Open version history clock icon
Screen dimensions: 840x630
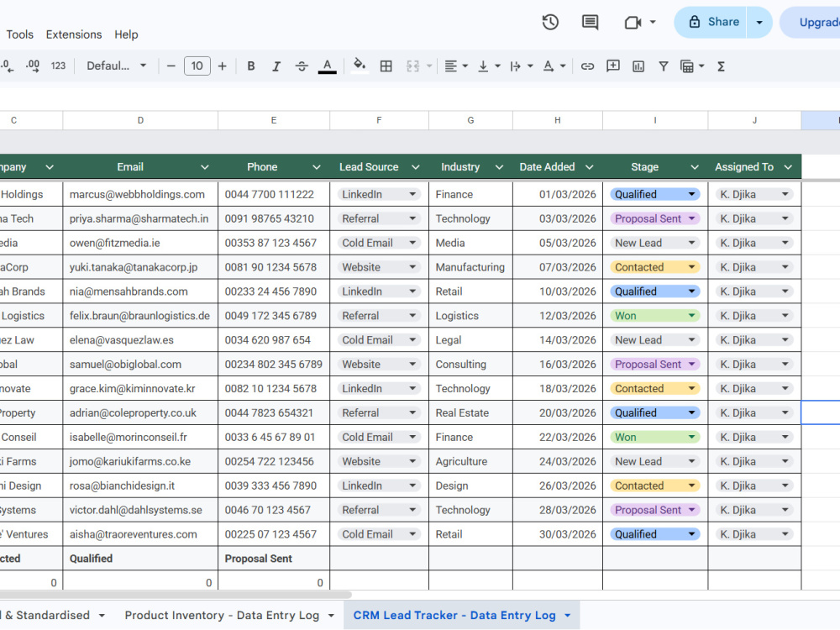pos(550,22)
